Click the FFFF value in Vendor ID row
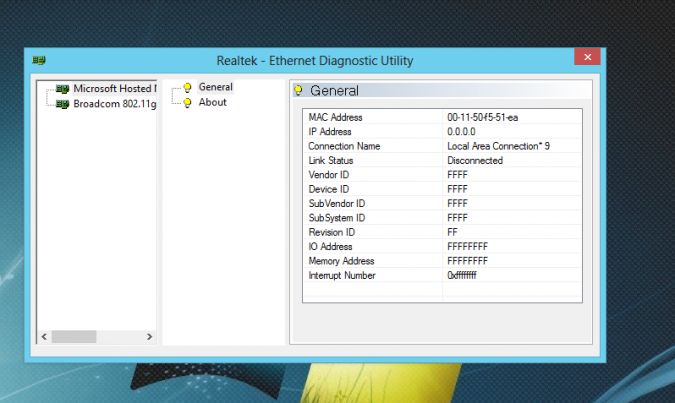 (457, 175)
